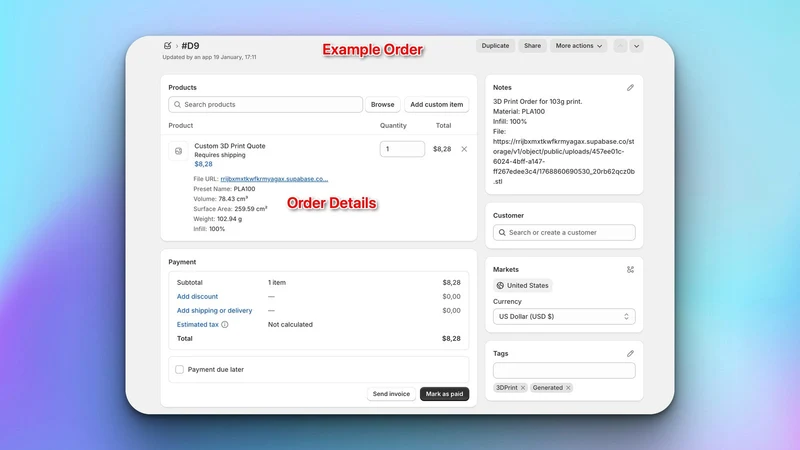The width and height of the screenshot is (800, 450).
Task: Click the Estimated tax link
Action: [197, 324]
